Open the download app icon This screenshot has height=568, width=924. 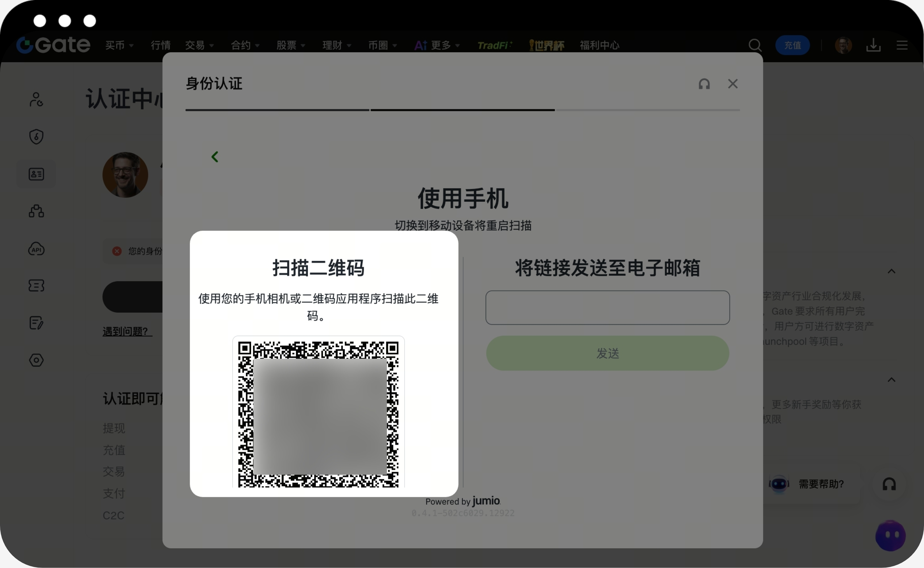(x=873, y=46)
